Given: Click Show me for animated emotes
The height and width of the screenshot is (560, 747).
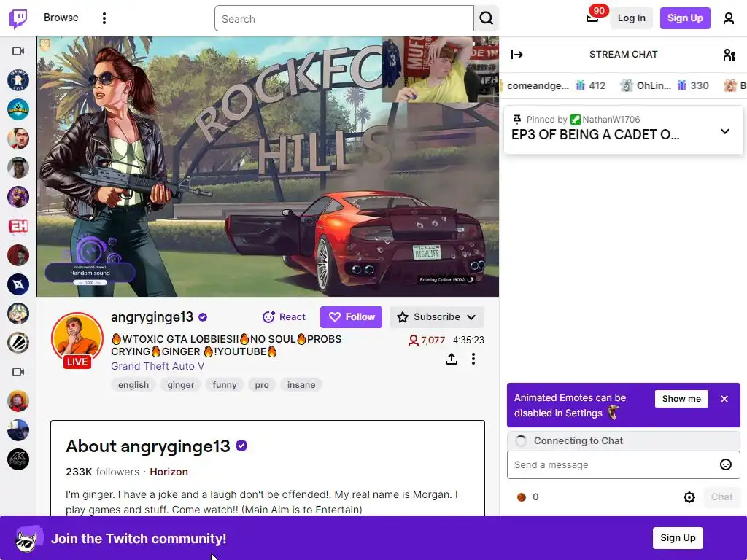Looking at the screenshot, I should pyautogui.click(x=681, y=399).
